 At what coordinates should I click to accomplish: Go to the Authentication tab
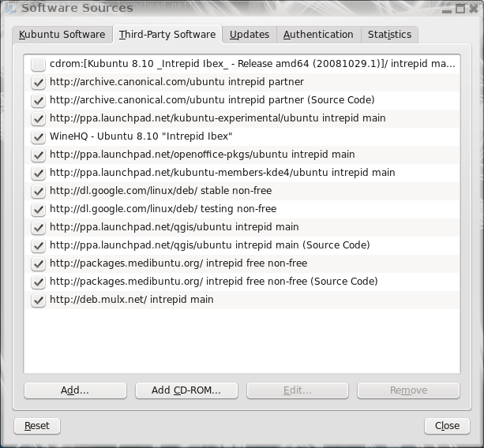click(x=318, y=35)
